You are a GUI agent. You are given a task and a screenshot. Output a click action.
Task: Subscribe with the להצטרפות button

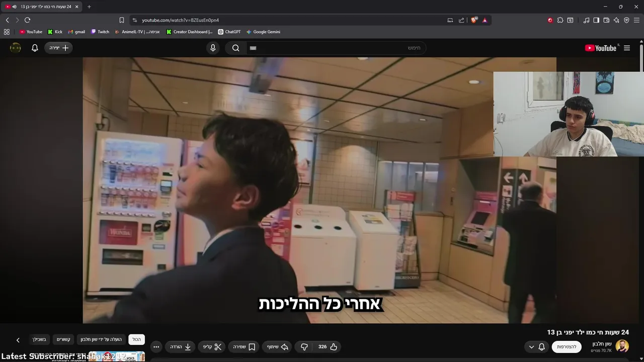pos(567,347)
